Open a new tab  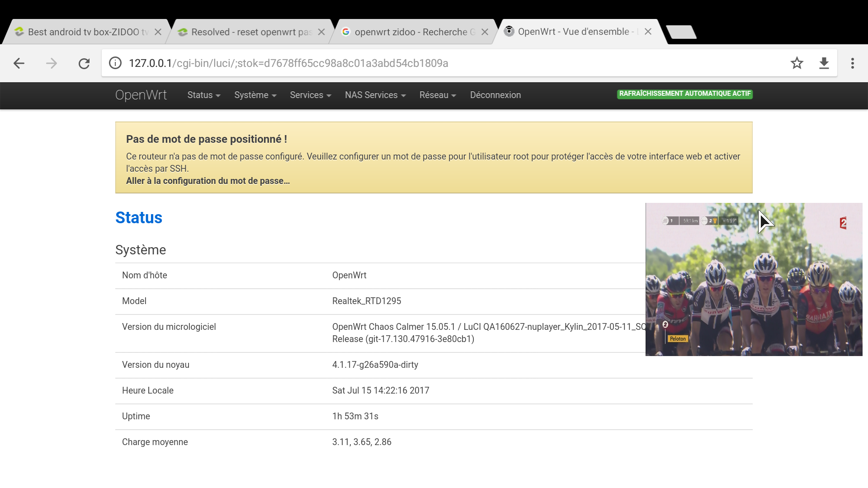pos(681,32)
